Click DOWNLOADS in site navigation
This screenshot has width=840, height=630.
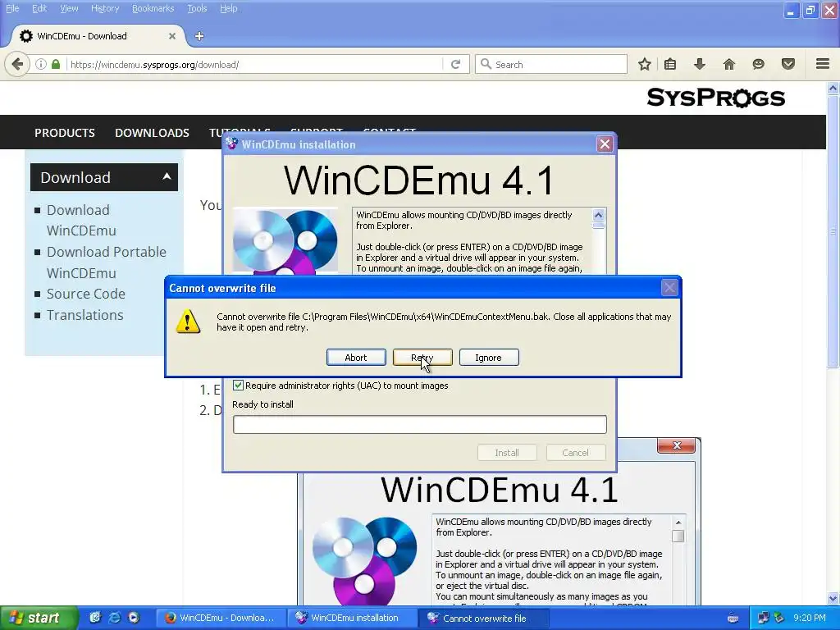click(152, 133)
